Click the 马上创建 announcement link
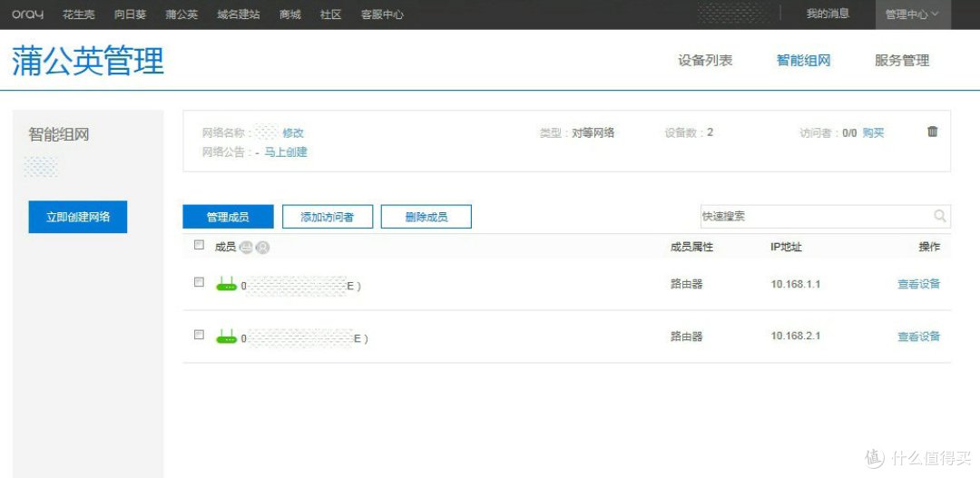Viewport: 980px width, 478px height. [286, 151]
